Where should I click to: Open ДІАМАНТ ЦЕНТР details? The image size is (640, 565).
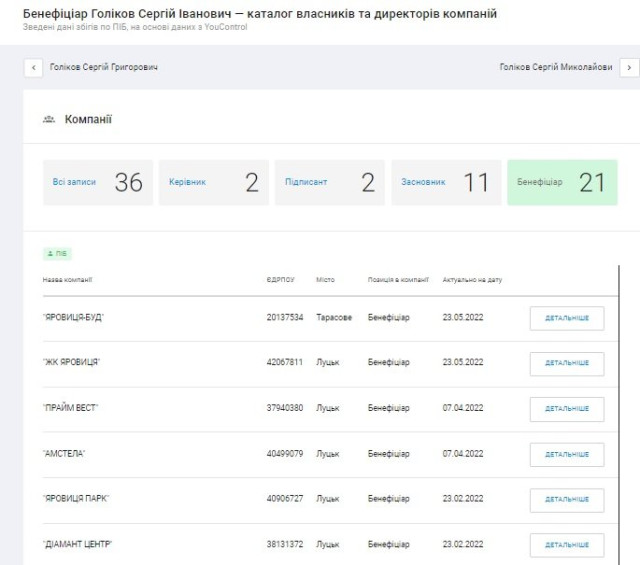point(566,545)
